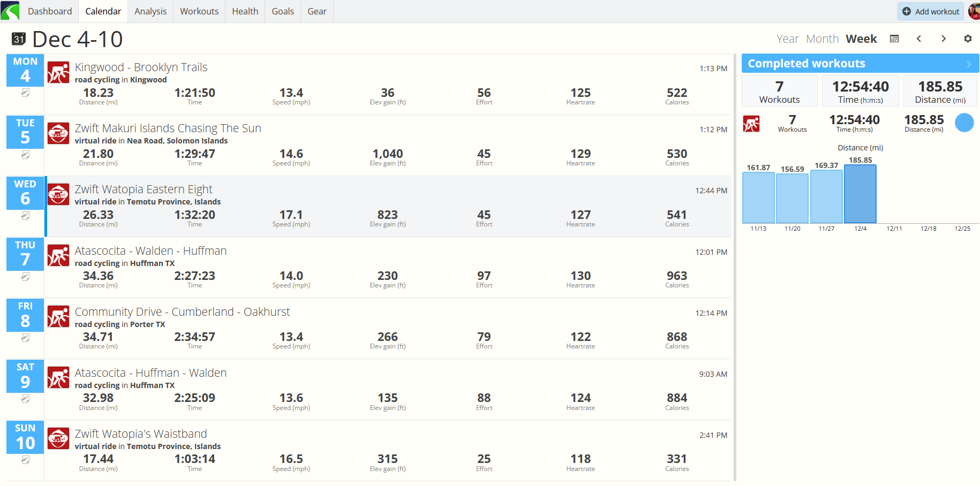
Task: Open Atascocita - Walden - Huffman workout
Action: 151,250
